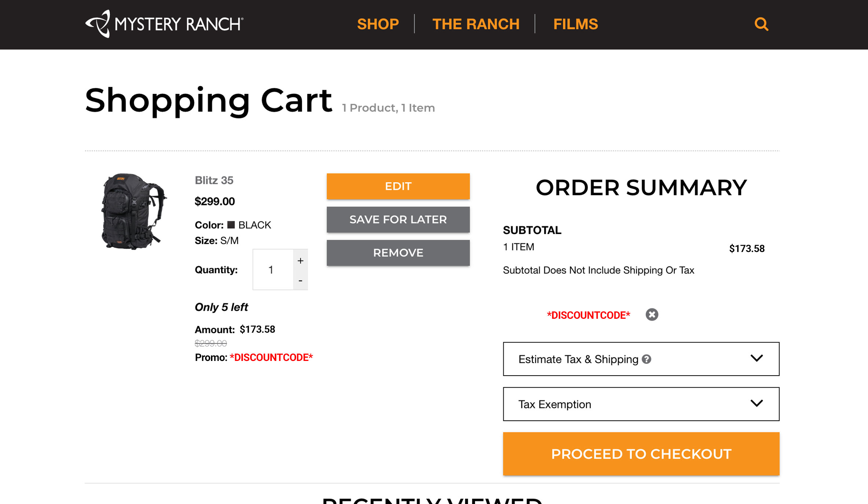868x504 pixels.
Task: Remove the applied discount code via X icon
Action: (x=652, y=314)
